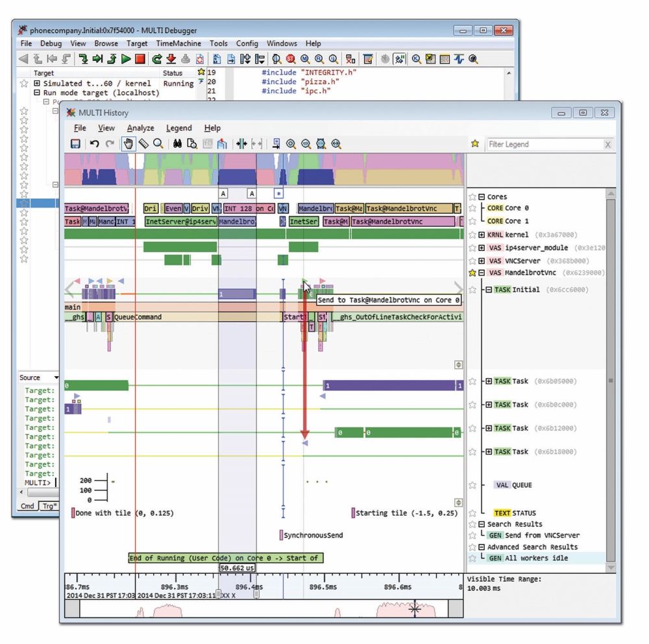Expand the KRNL kernel tree node
Image resolution: width=649 pixels, height=644 pixels.
click(482, 235)
